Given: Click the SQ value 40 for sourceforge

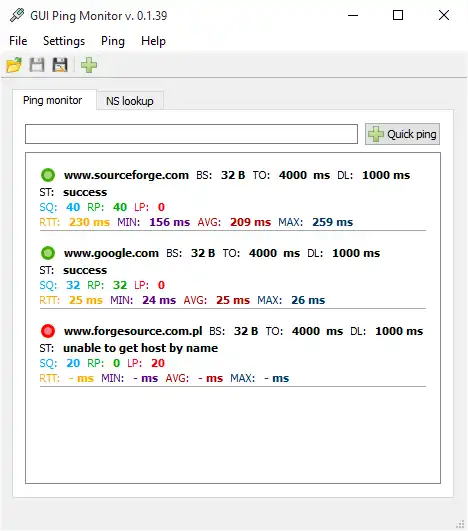Looking at the screenshot, I should tap(73, 207).
